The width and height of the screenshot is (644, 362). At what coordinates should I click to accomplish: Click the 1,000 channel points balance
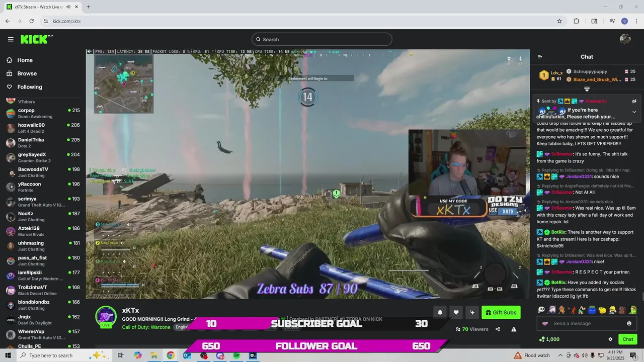tap(549, 339)
